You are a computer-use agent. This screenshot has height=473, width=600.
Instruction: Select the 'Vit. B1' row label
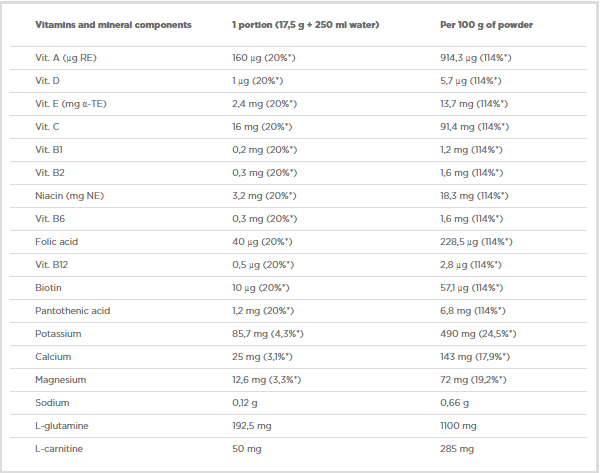[49, 150]
